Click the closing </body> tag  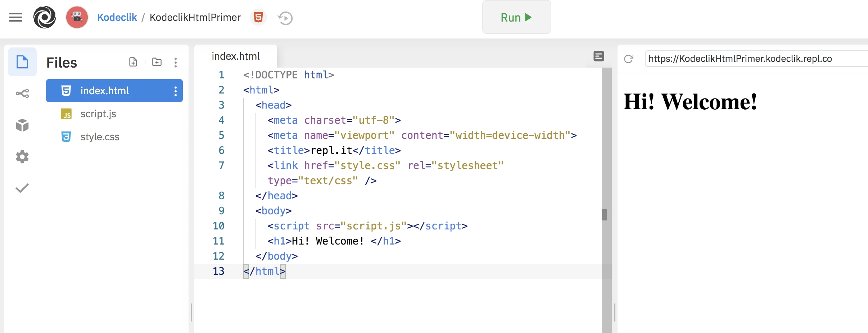pos(276,256)
